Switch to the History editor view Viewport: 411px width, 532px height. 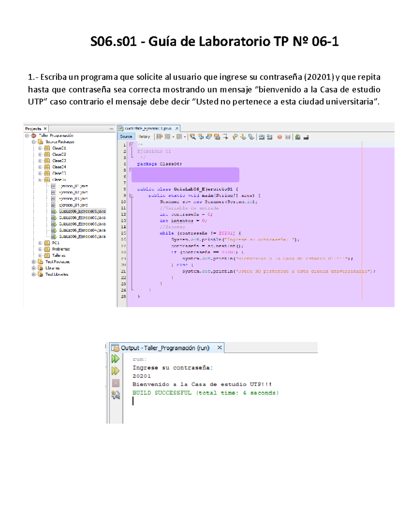(144, 137)
